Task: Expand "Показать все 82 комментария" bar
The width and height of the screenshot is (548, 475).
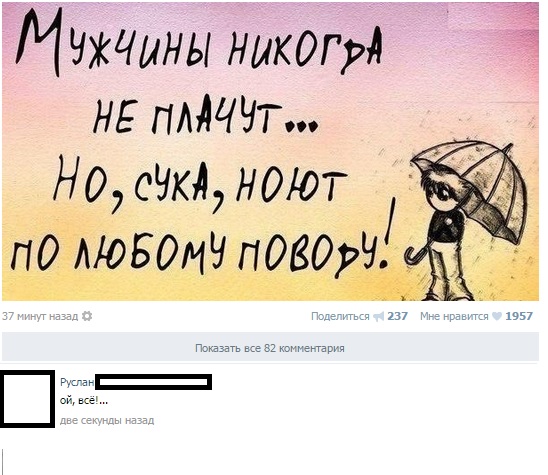Action: (x=270, y=348)
